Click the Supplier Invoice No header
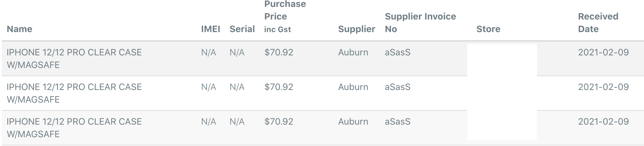644x146 pixels. pos(420,23)
